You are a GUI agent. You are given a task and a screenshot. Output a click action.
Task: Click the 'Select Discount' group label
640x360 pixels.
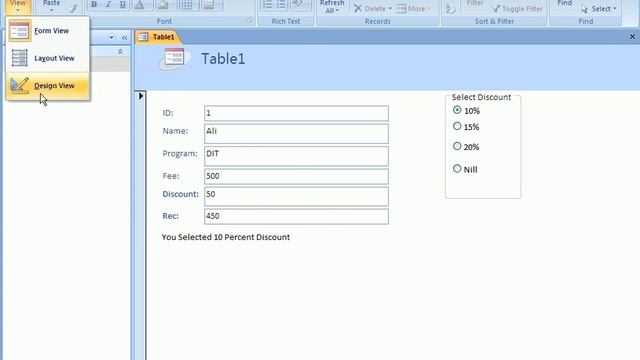pos(481,97)
